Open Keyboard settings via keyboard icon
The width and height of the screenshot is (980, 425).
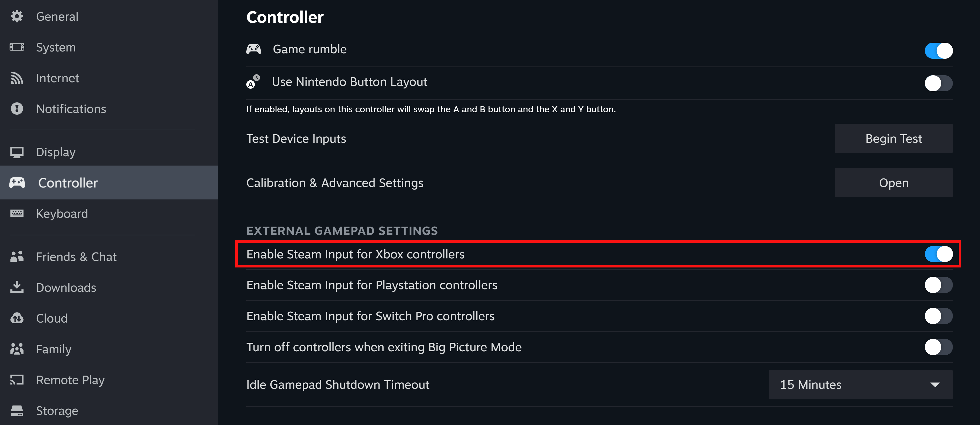[x=17, y=213]
